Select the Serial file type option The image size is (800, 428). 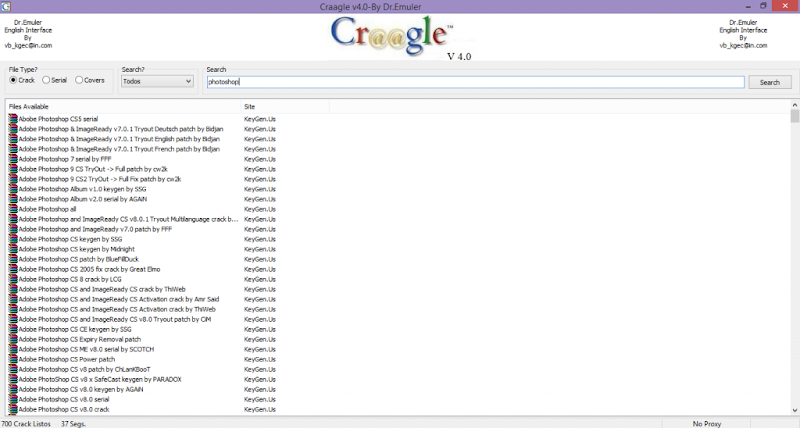tap(46, 80)
